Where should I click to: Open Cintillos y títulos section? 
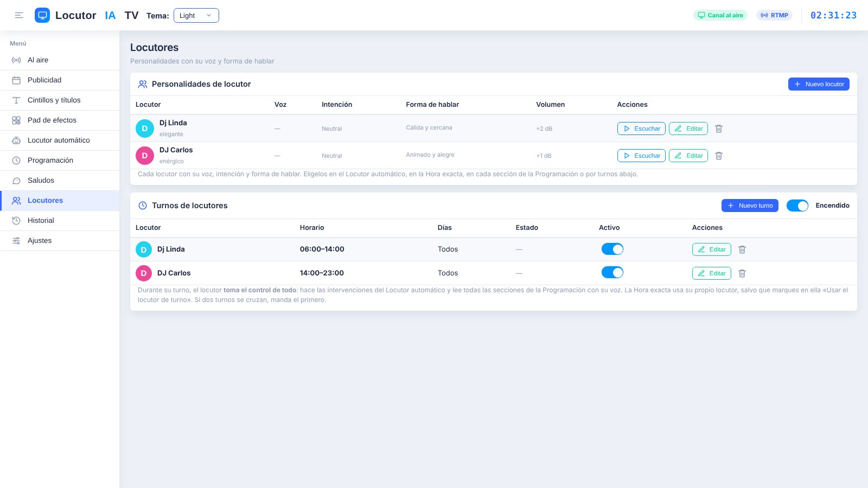(60, 100)
